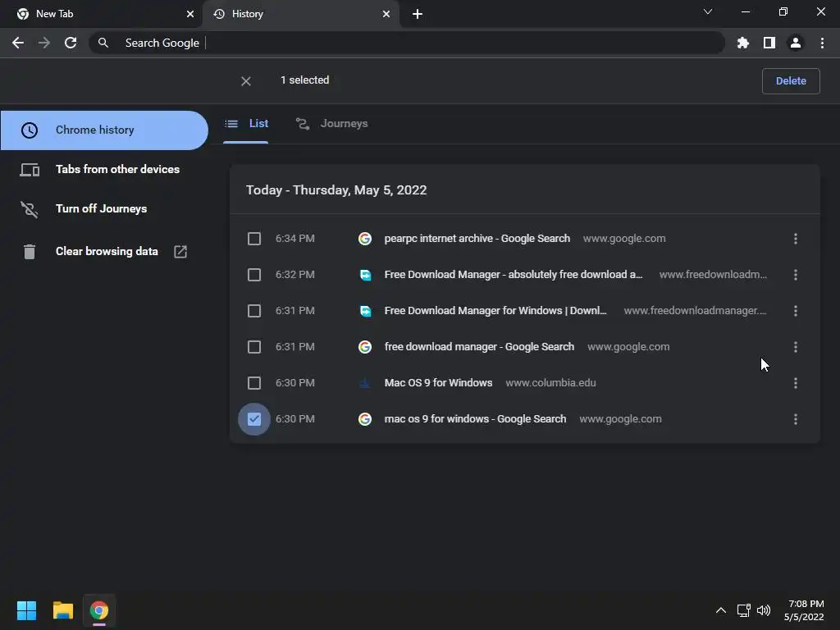The width and height of the screenshot is (840, 630).
Task: Click the favicon of Free Download Manager for Windows entry
Action: pyautogui.click(x=365, y=311)
